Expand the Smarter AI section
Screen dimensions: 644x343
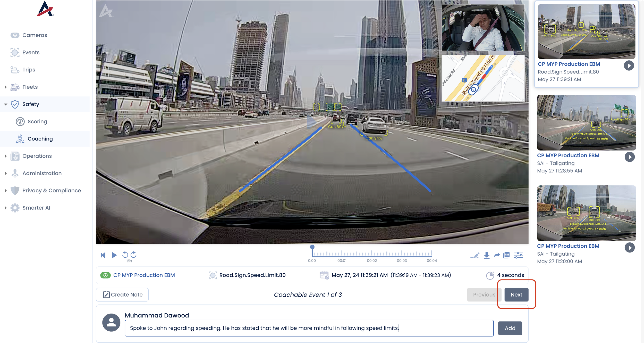[6, 208]
